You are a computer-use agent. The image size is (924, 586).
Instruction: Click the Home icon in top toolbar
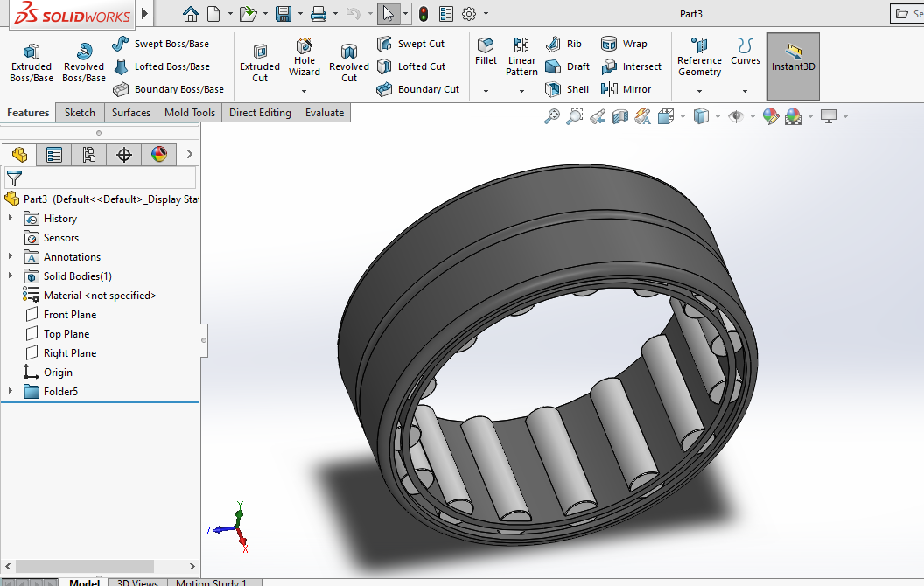191,13
